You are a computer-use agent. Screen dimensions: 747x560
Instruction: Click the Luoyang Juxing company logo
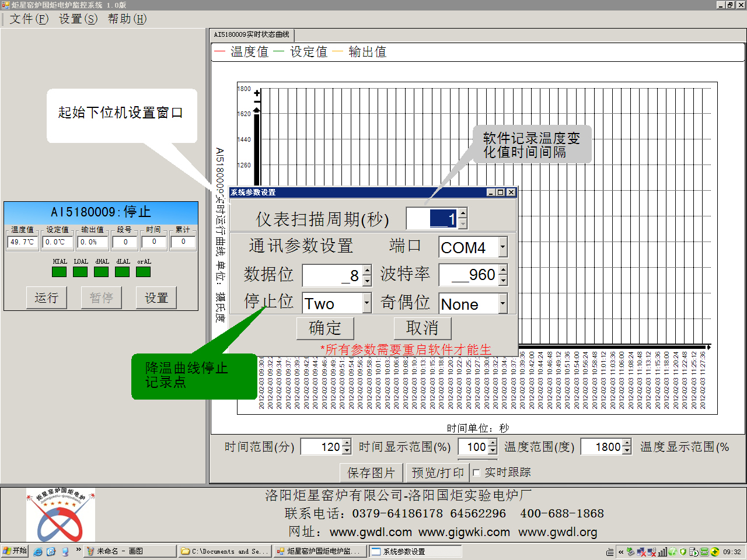(x=60, y=515)
